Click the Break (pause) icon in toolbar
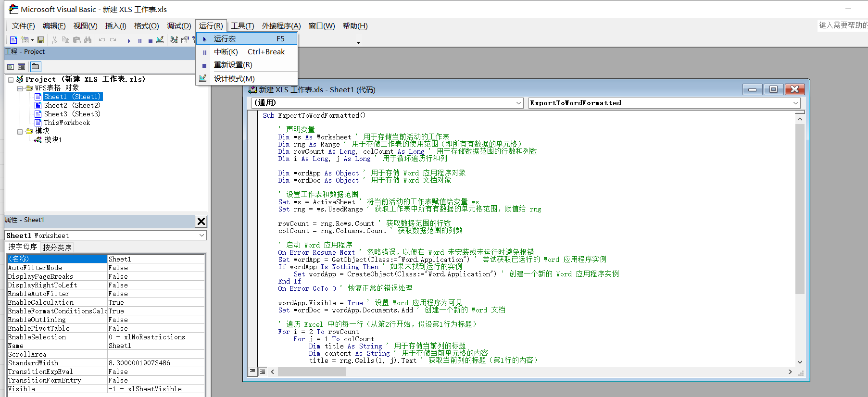The width and height of the screenshot is (868, 397). point(140,41)
